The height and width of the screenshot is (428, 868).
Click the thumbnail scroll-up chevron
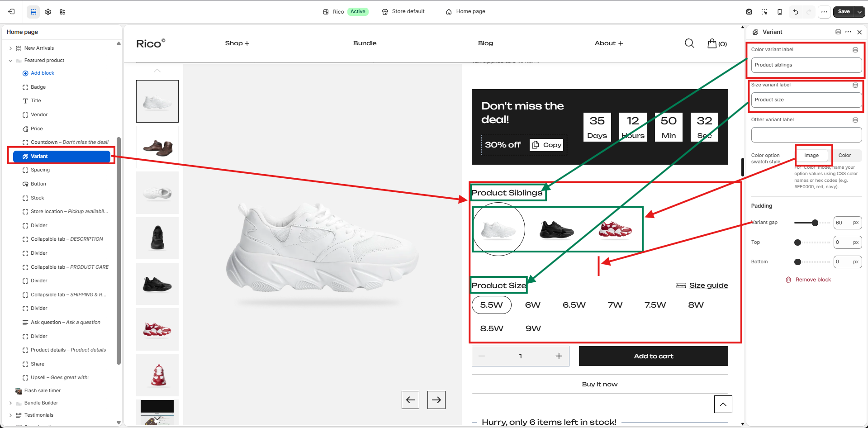coord(157,71)
